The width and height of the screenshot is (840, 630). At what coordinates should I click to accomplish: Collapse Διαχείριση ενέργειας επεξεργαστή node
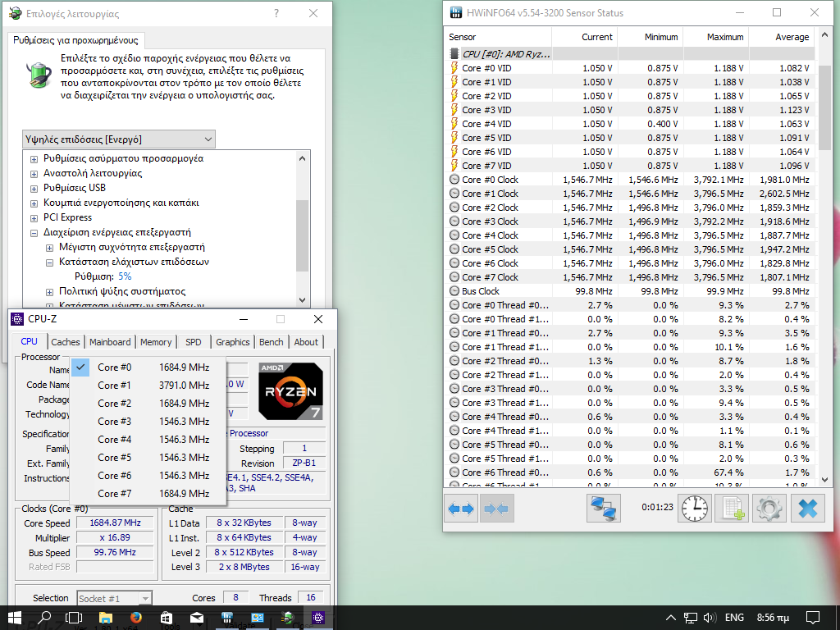tap(34, 233)
